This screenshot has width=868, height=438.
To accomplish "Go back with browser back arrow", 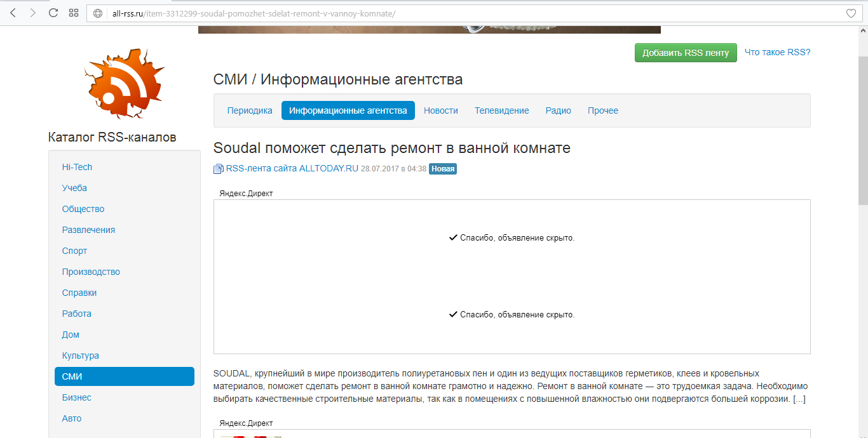I will coord(13,13).
